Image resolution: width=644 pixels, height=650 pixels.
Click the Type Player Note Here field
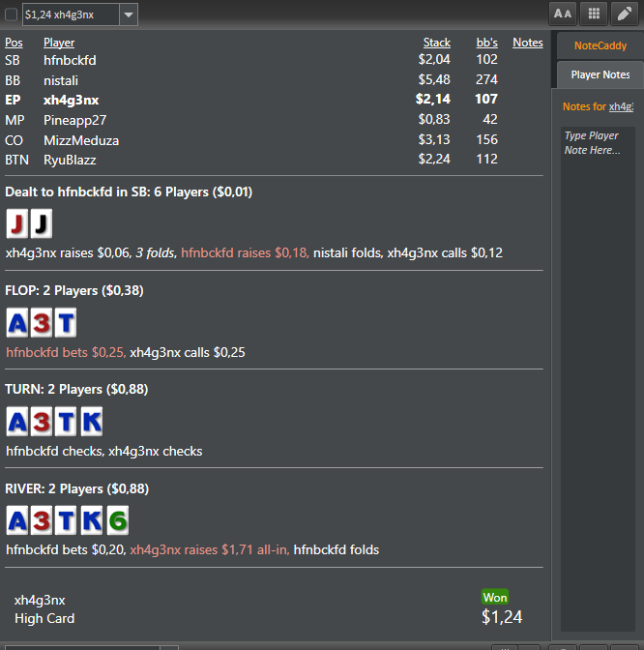pyautogui.click(x=598, y=378)
